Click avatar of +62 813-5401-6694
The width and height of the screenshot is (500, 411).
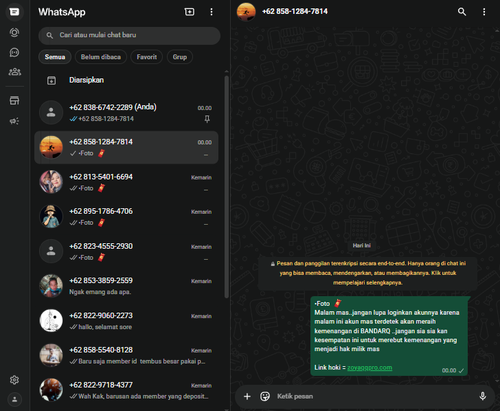pyautogui.click(x=51, y=182)
